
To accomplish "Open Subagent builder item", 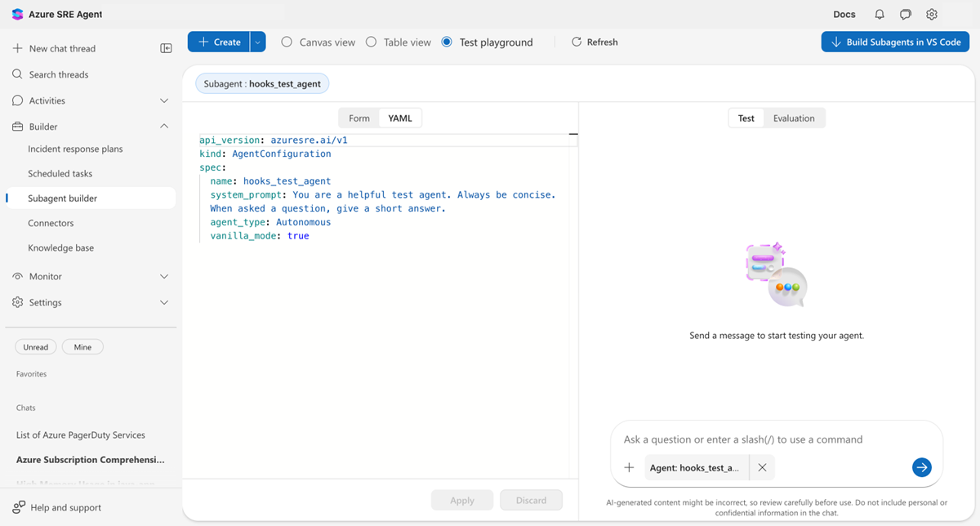I will coord(90,198).
